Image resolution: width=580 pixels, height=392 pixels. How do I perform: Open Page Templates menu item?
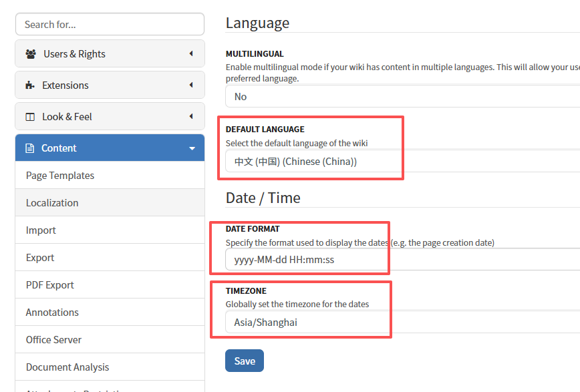(110, 175)
